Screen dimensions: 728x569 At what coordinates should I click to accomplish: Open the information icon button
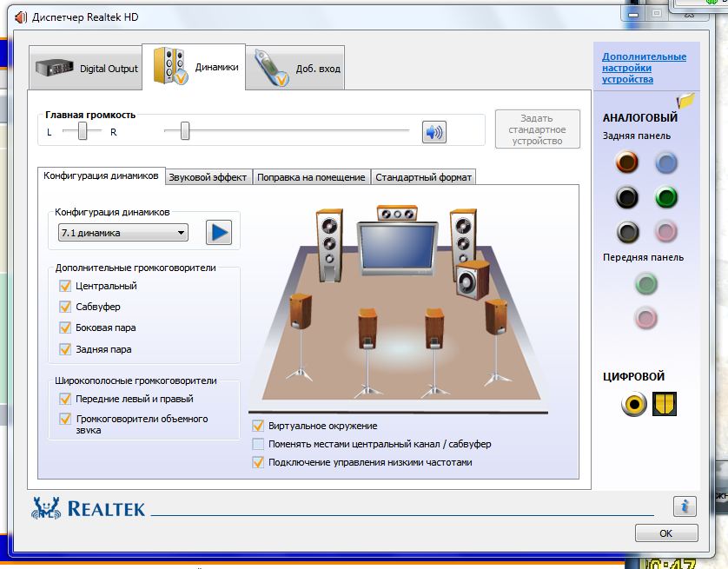coord(685,506)
